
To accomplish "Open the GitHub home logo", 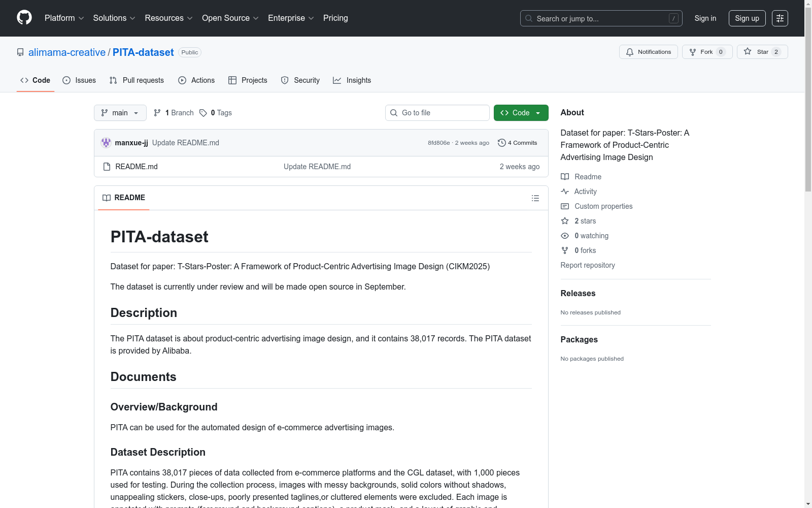I will tap(24, 18).
